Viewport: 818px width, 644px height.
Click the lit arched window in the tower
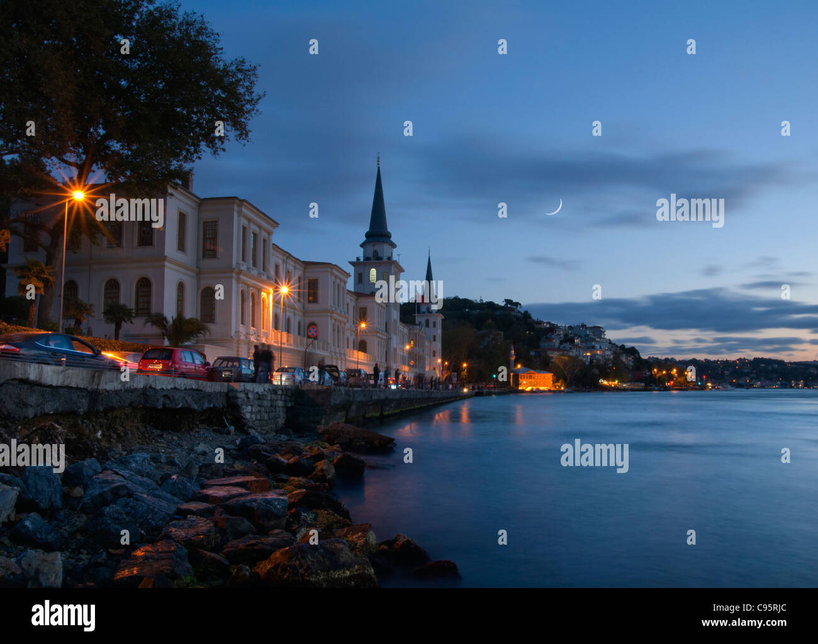(373, 275)
